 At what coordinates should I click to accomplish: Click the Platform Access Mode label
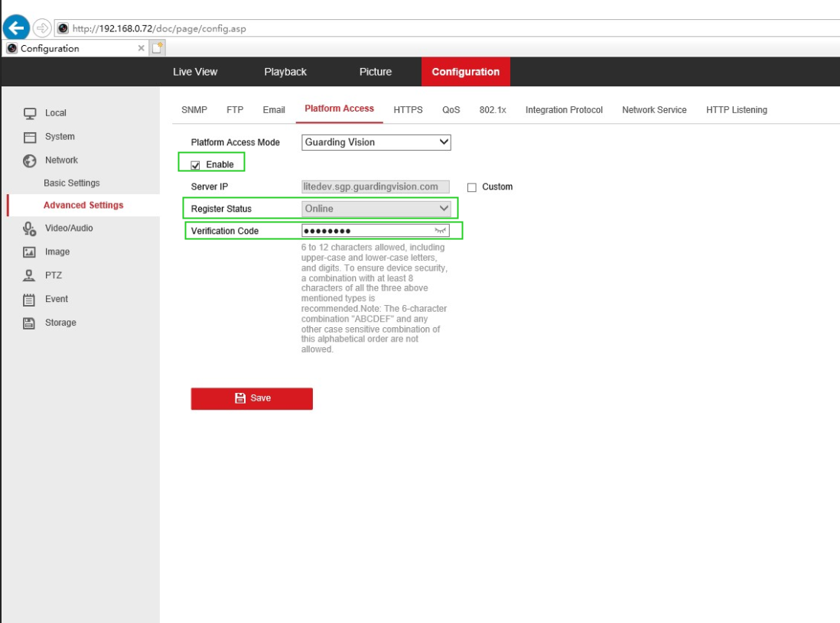pos(235,142)
